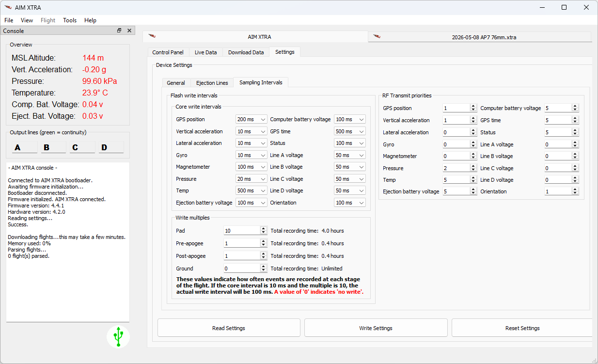The image size is (598, 364).
Task: Click output line B continuity indicator
Action: point(53,147)
